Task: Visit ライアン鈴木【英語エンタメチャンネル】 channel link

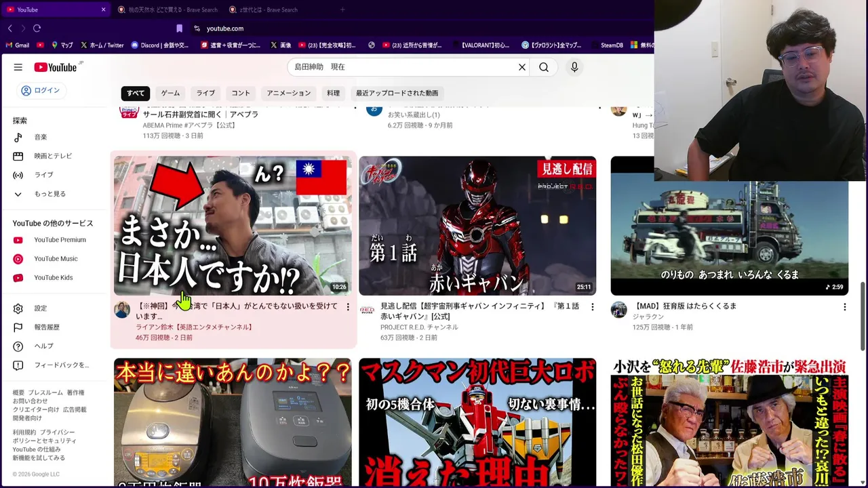Action: (195, 327)
